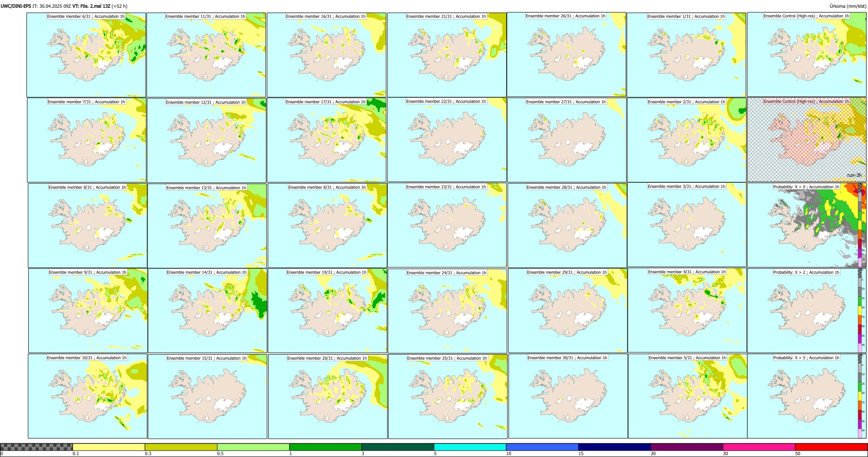Screen dimensions: 868x457
Task: Select the Probability X > 0 map panel
Action: pos(807,225)
